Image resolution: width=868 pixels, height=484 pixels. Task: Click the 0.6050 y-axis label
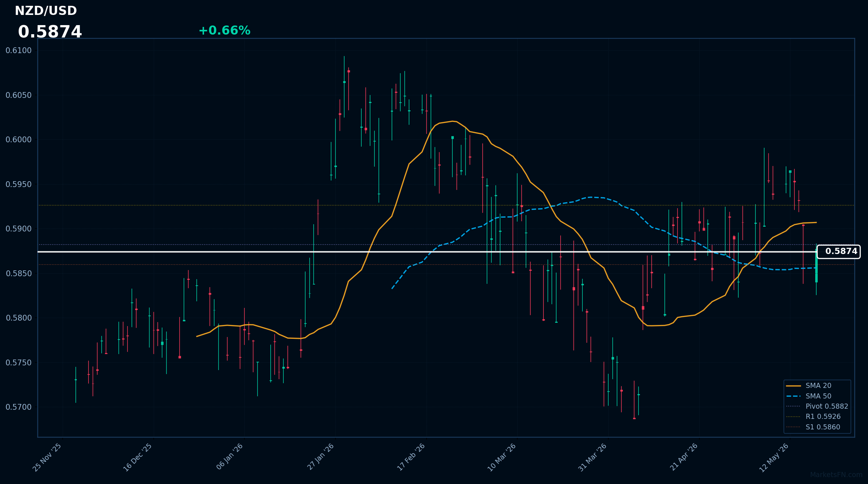pos(19,95)
